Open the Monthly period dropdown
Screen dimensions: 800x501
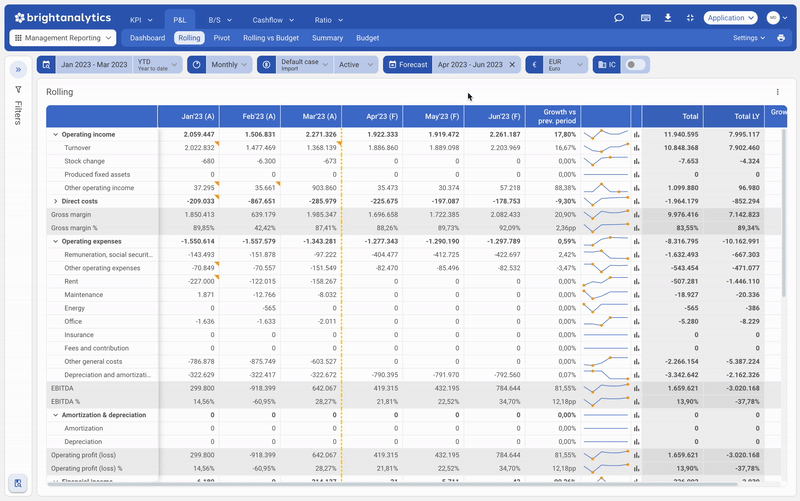click(x=229, y=65)
